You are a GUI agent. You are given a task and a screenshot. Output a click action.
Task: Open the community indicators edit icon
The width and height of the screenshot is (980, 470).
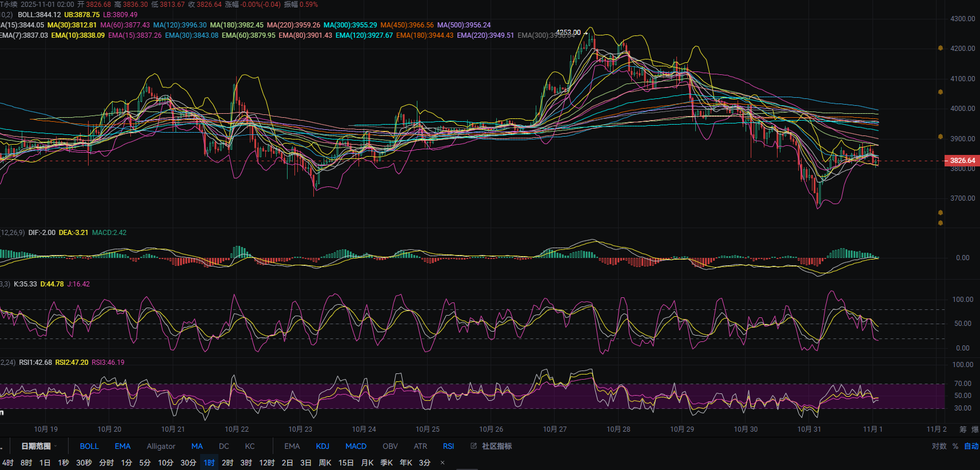click(x=473, y=446)
